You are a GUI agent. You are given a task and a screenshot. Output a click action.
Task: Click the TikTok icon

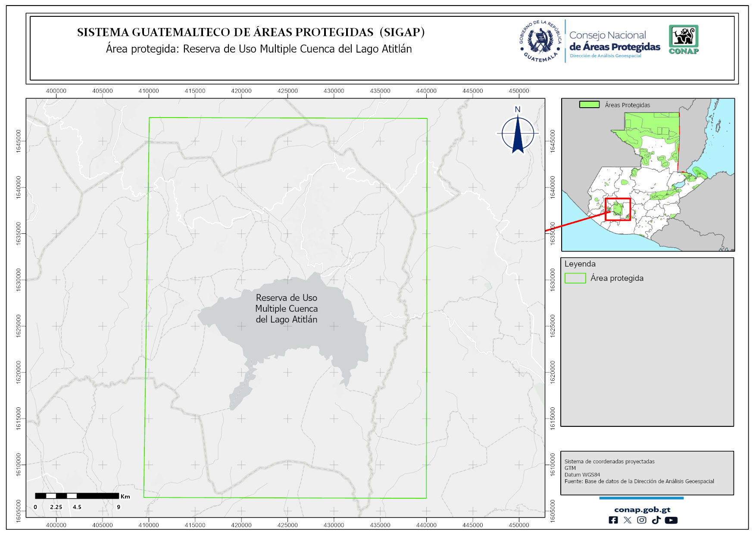click(656, 520)
